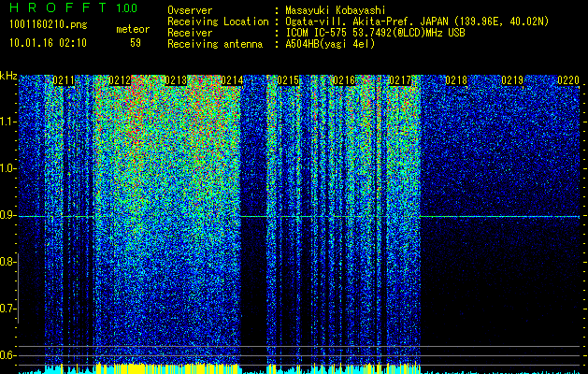Screen dimensions: 588x374
Task: Click the 0.9 kHz axis label
Action: pyautogui.click(x=7, y=215)
